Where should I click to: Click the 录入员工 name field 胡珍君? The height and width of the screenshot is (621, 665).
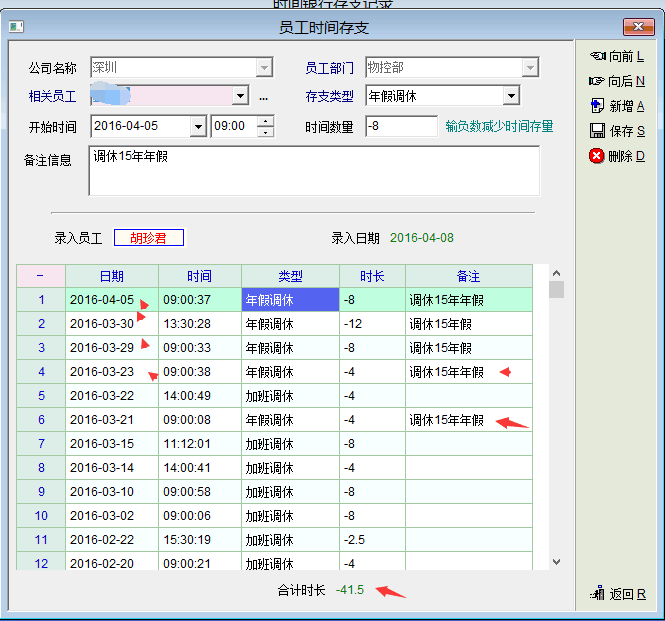pos(148,238)
